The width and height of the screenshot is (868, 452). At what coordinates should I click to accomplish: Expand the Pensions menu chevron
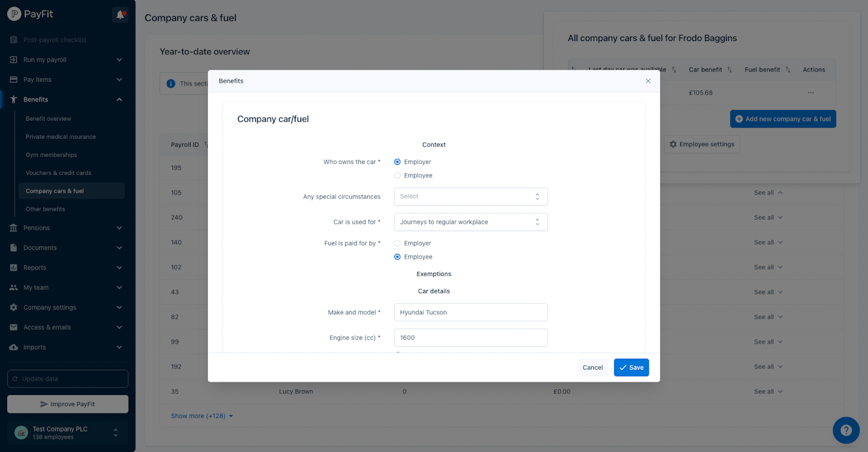pos(119,228)
